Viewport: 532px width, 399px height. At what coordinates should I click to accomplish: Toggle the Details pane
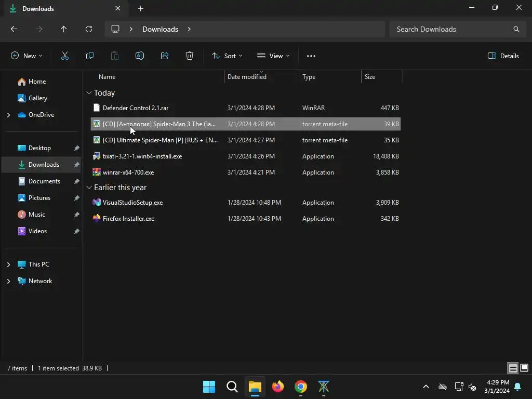point(503,56)
